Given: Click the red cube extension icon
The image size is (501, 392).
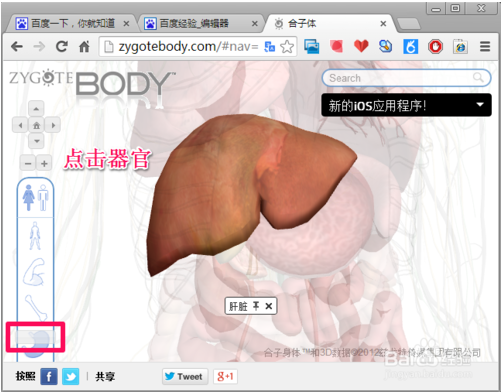Looking at the screenshot, I should (x=336, y=46).
